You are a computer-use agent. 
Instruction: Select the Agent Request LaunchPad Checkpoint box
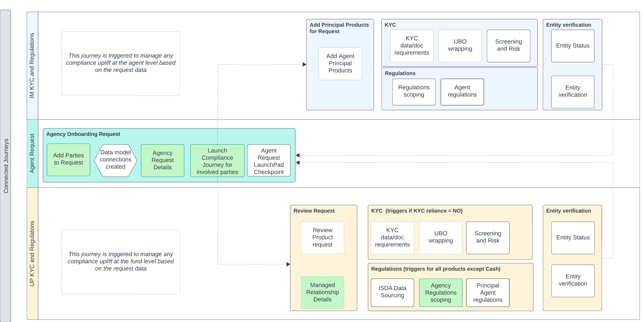pyautogui.click(x=269, y=161)
